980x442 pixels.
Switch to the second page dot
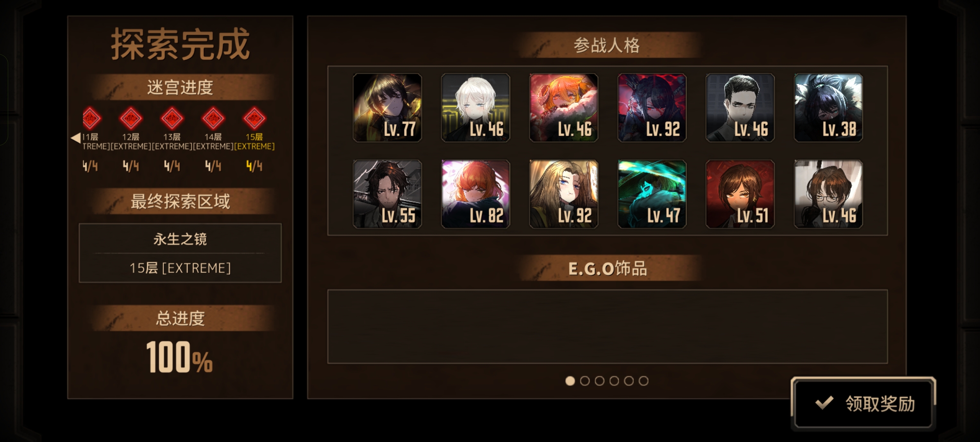pos(585,381)
